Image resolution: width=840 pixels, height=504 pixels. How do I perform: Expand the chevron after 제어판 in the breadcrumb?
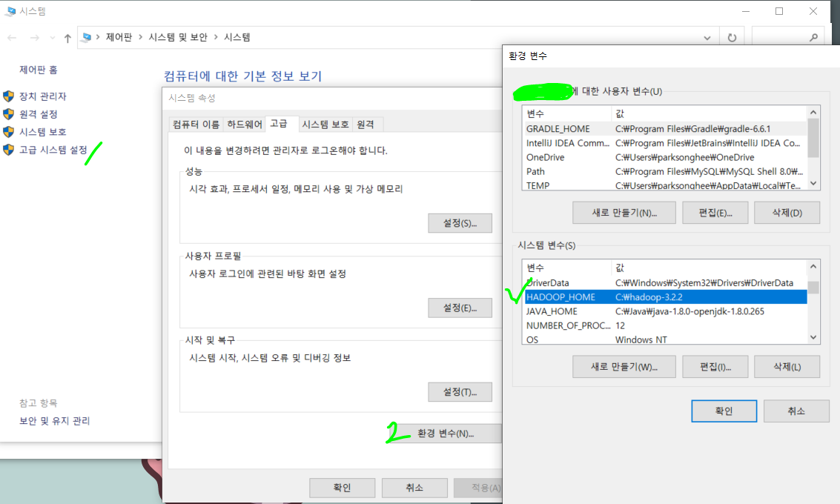click(x=140, y=37)
